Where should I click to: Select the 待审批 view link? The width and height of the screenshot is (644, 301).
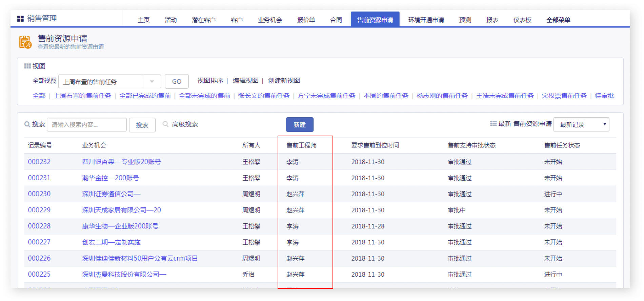click(x=604, y=96)
